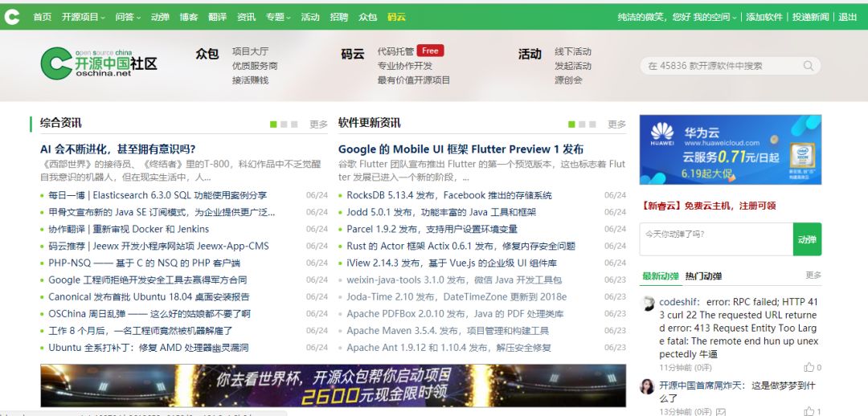Click the 优质服务商 link
This screenshot has width=868, height=416.
click(255, 66)
